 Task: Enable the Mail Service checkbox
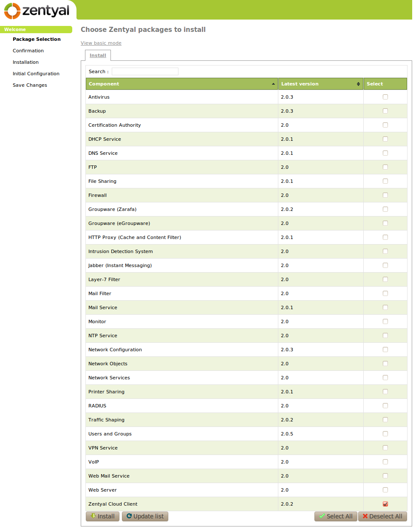point(385,307)
